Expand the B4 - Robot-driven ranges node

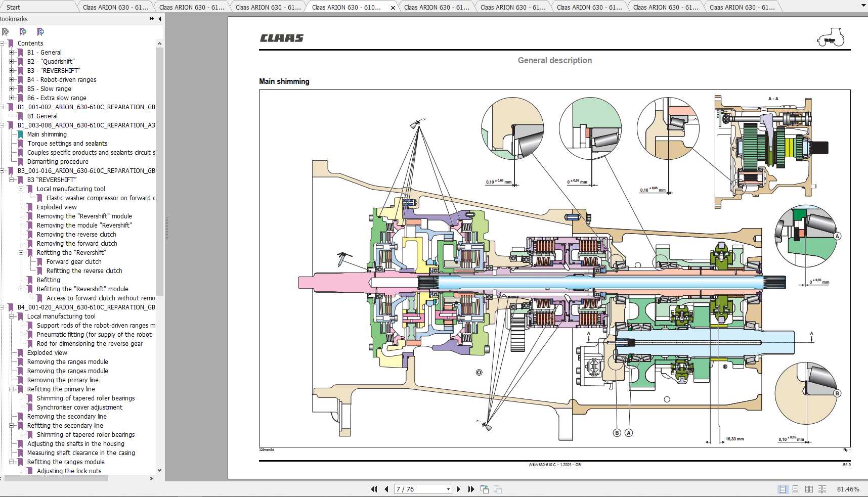[x=12, y=80]
